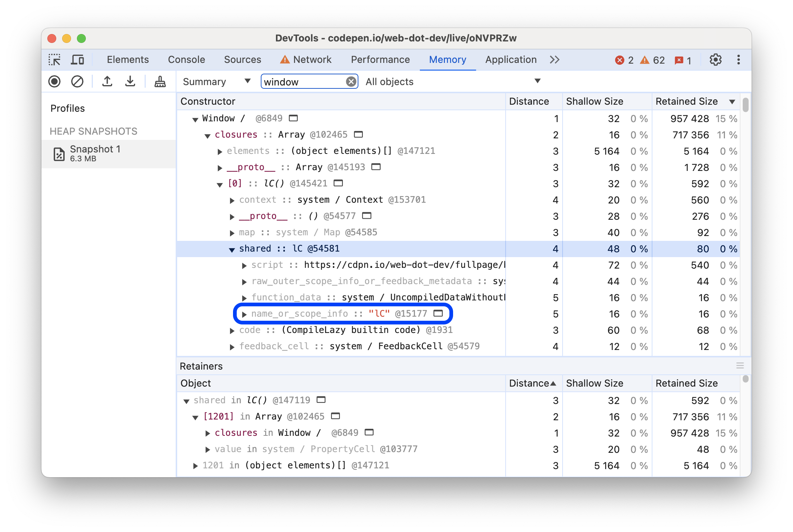Click the device toolbar toggle icon

pyautogui.click(x=79, y=59)
